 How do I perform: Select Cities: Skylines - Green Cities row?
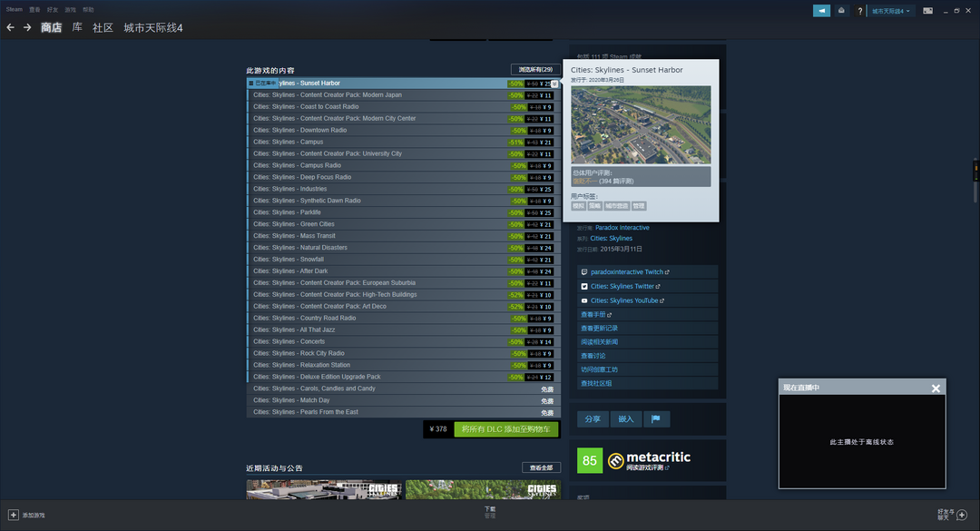tap(404, 224)
